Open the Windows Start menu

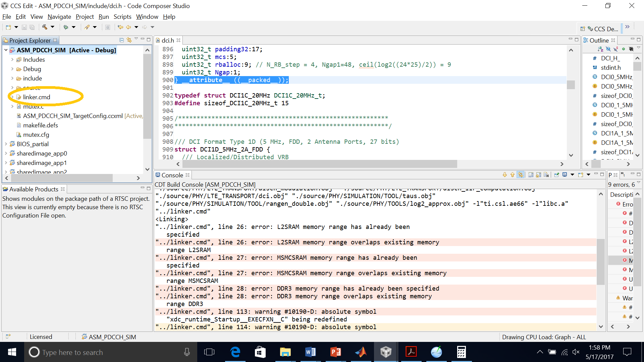(12, 352)
